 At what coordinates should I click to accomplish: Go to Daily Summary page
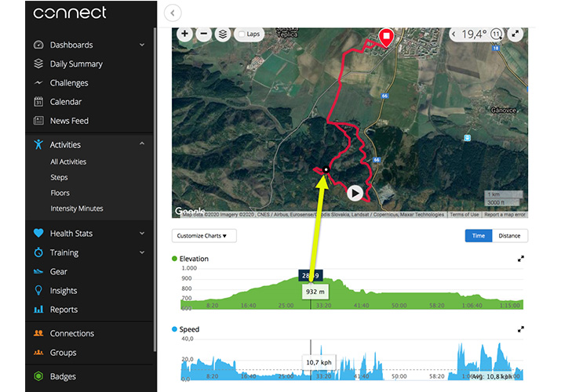click(76, 64)
